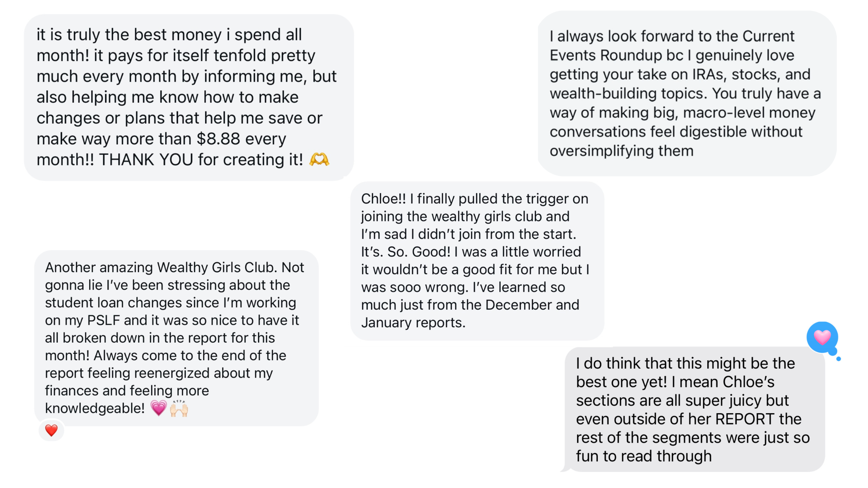Click the heart hands emoji after "creating it!"
This screenshot has height=488, width=868.
(319, 159)
